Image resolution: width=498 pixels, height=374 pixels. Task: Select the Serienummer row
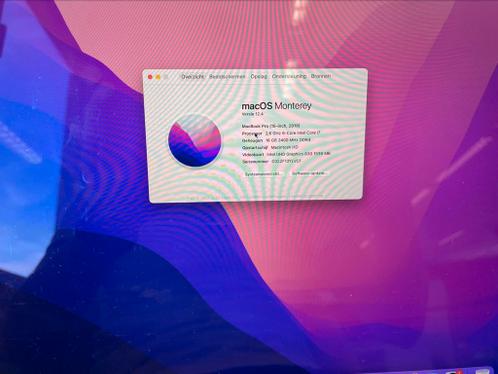272,161
